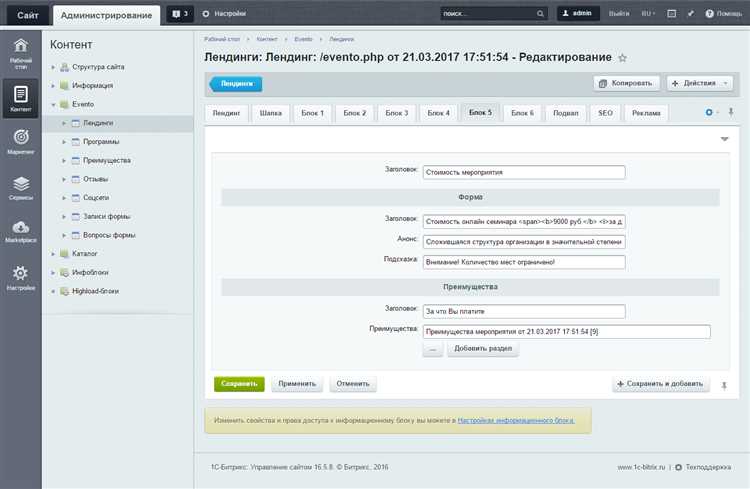The width and height of the screenshot is (750, 489).
Task: Open the SEO tab
Action: pos(605,113)
